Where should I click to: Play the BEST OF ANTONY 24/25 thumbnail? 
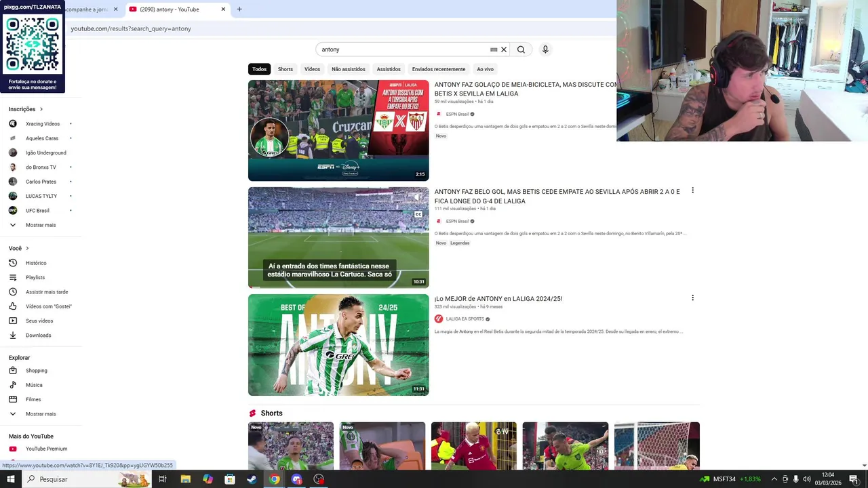[x=338, y=344]
